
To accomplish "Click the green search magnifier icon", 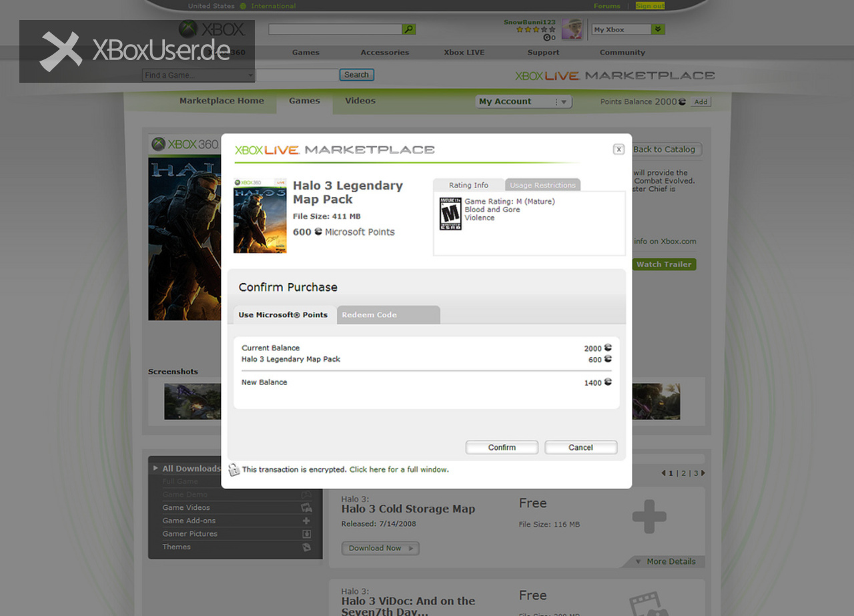I will pos(408,29).
